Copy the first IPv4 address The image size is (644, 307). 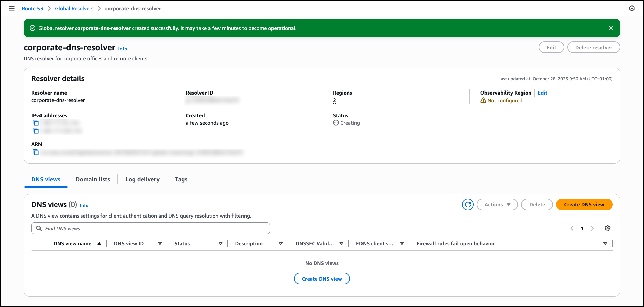click(36, 123)
